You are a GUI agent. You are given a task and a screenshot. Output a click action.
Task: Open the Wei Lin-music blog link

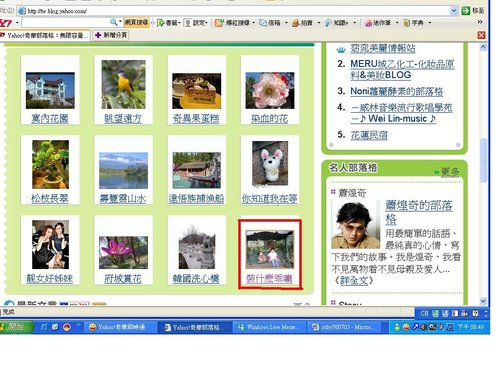(401, 113)
